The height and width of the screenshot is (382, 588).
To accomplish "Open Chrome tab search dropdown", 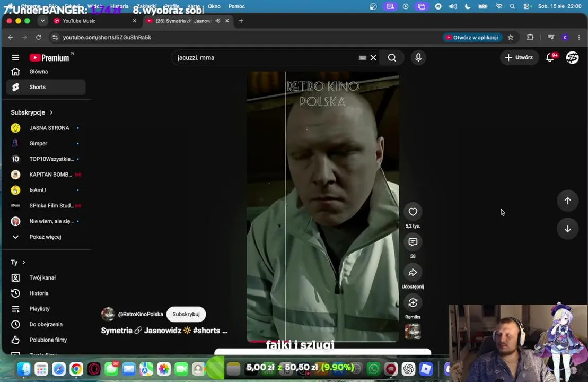I will point(42,21).
